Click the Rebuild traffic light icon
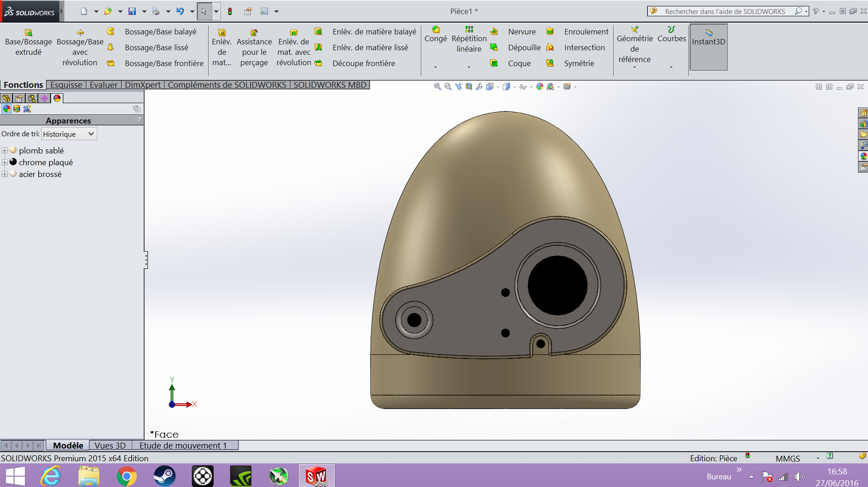The width and height of the screenshot is (868, 487). [230, 11]
